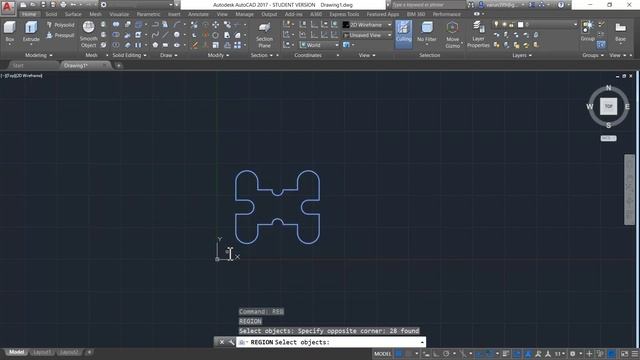
Task: Open the Annotate ribbon tab
Action: tap(198, 14)
